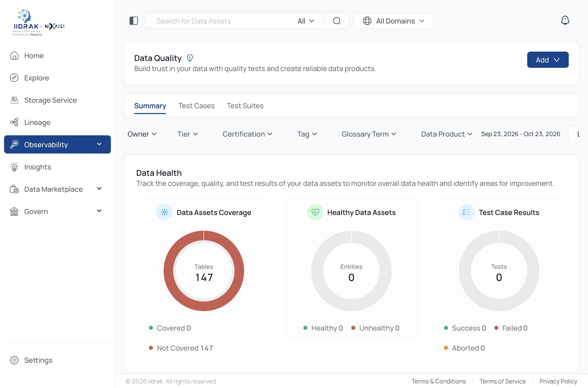Expand the Govern menu chevron
This screenshot has width=588, height=388.
(x=99, y=211)
